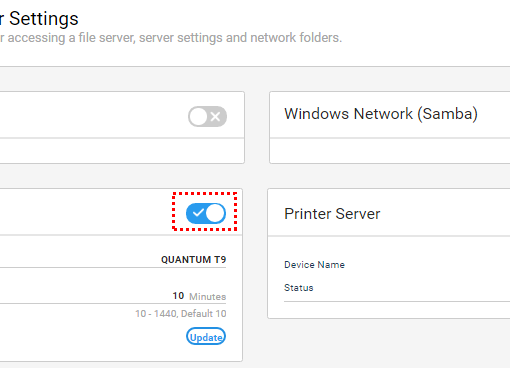Enable the grey switched-off toggle

coord(207,117)
